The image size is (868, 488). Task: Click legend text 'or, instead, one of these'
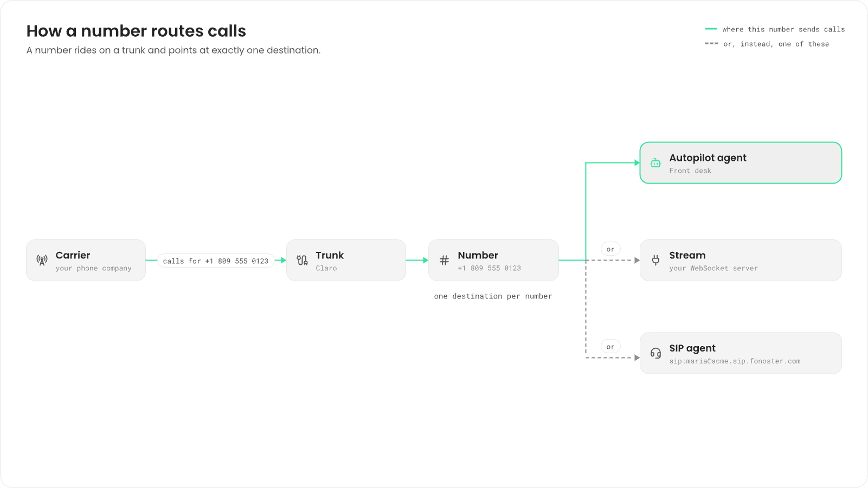point(776,44)
